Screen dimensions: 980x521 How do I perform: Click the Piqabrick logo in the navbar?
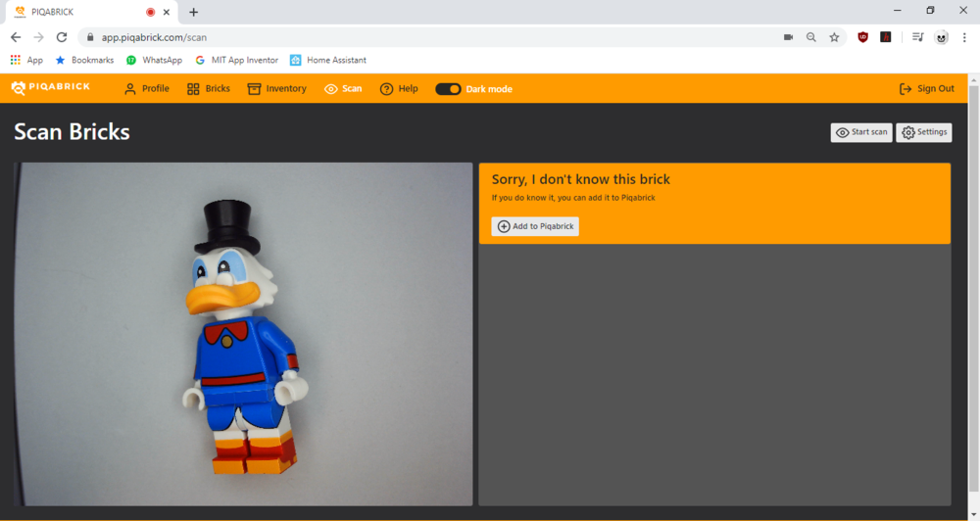coord(51,88)
